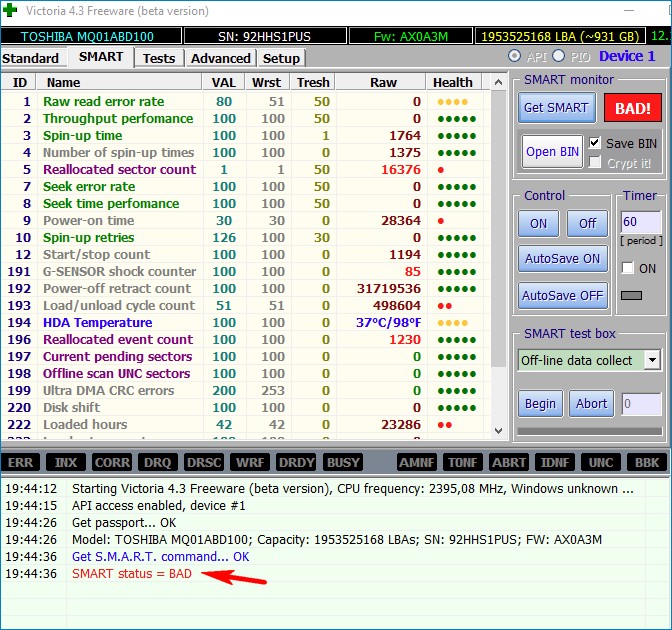Viewport: 672px width, 630px height.
Task: Click the red BAD! status indicator
Action: (x=632, y=107)
